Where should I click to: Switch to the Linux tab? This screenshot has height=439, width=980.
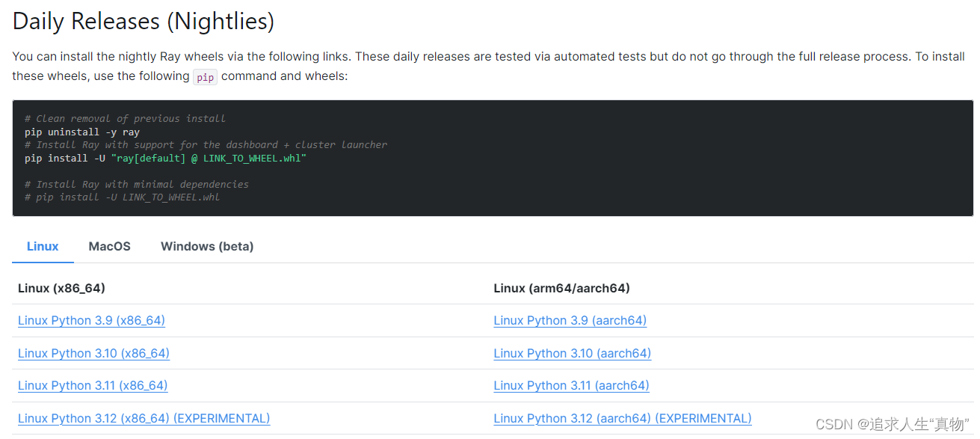tap(43, 246)
